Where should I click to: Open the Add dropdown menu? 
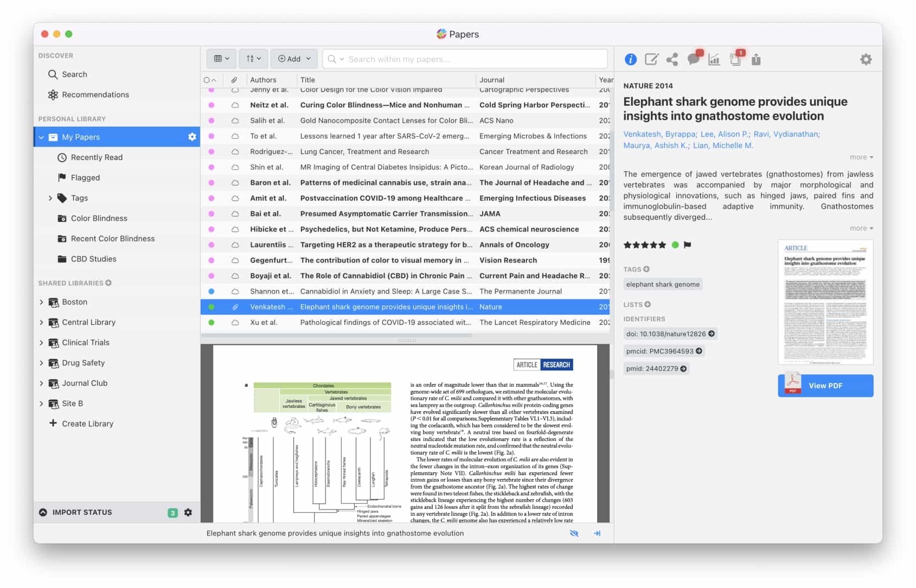pos(294,59)
